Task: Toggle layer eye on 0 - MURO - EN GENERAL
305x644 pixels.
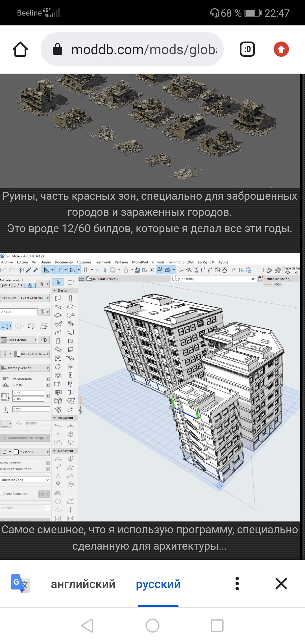Action: (5, 298)
